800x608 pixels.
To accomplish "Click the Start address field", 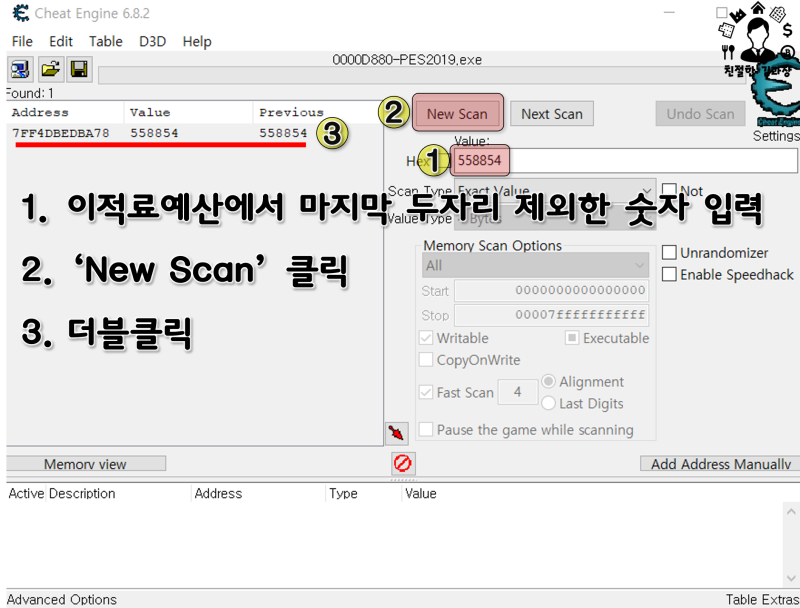I will [x=552, y=290].
